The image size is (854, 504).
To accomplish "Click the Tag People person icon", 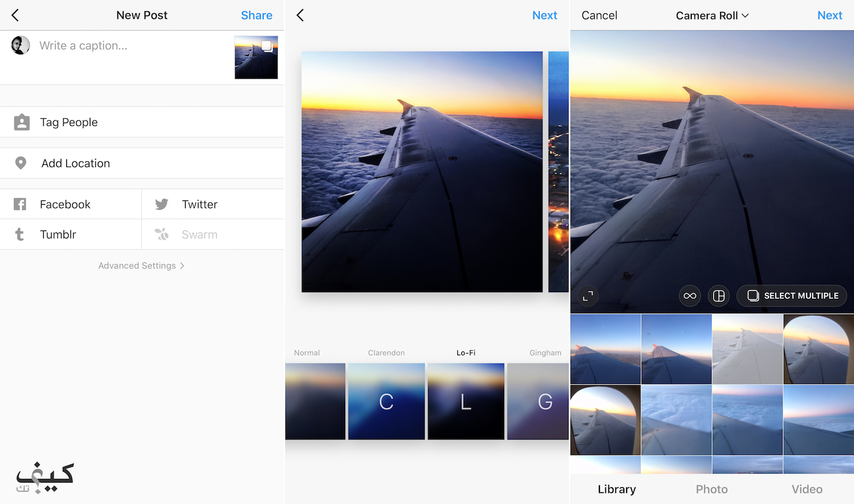I will point(21,122).
